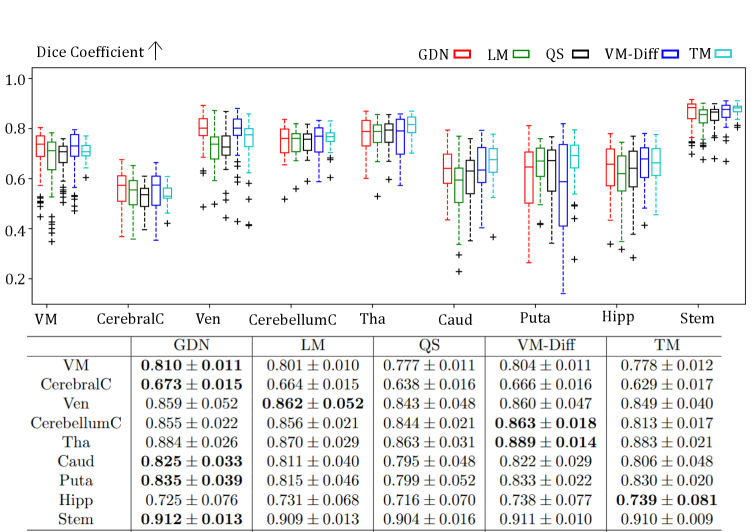Click the 0.8 y-axis tick label
This screenshot has width=753, height=532.
[15, 129]
